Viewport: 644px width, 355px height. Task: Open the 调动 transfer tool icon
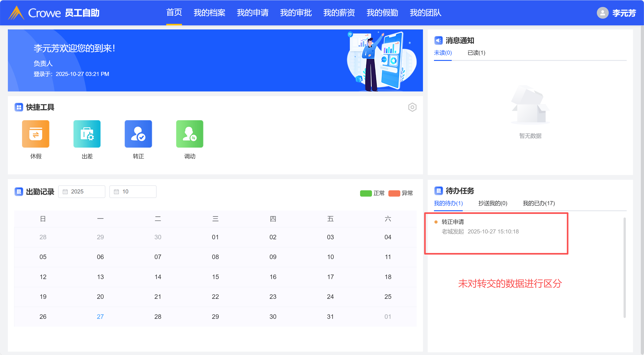tap(190, 134)
